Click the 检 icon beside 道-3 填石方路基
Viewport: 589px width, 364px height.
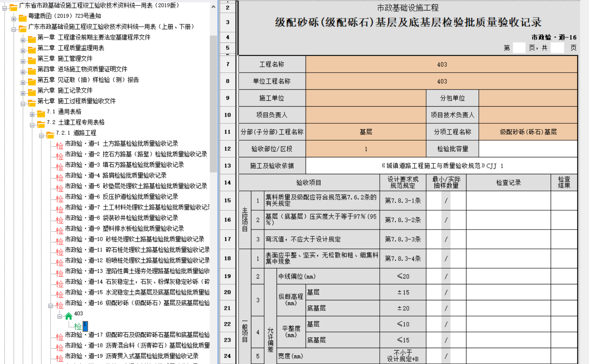59,167
